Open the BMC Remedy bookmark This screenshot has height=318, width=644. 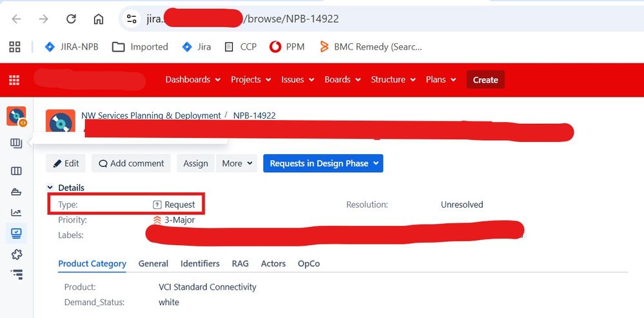[x=371, y=47]
